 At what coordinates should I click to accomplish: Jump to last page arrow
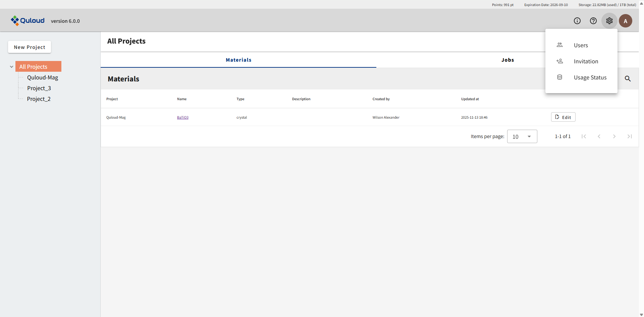click(x=630, y=136)
